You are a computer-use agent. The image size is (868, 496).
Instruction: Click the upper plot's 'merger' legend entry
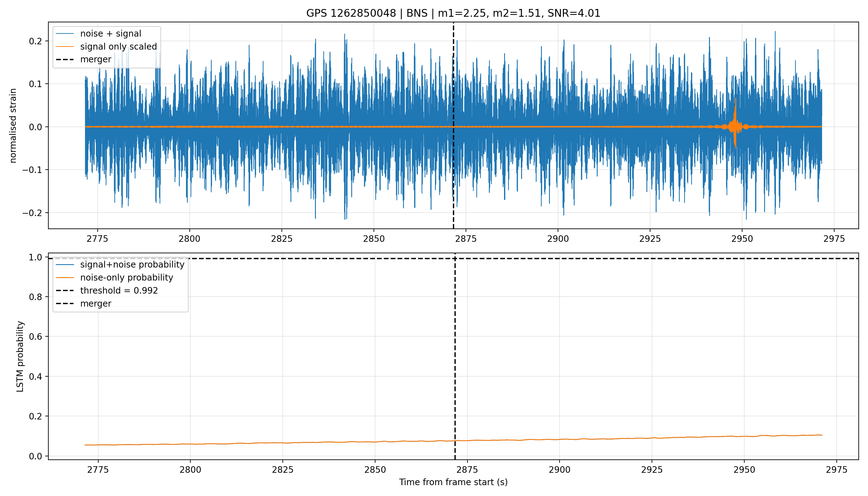pyautogui.click(x=84, y=59)
